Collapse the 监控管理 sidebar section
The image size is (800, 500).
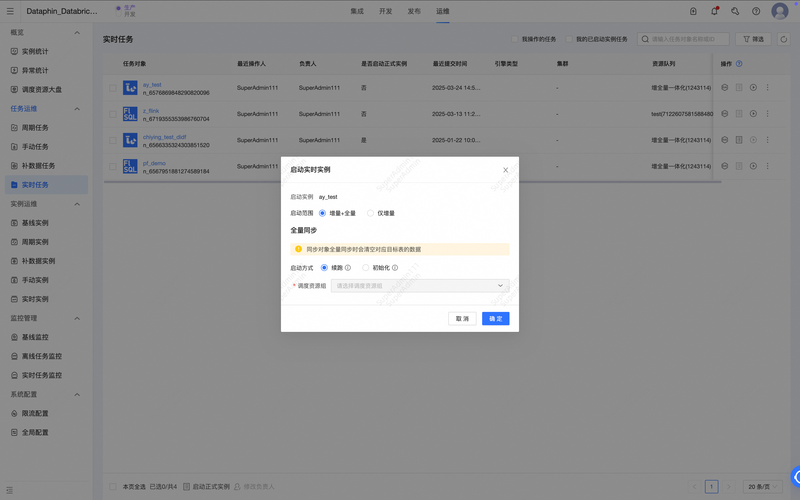(77, 318)
